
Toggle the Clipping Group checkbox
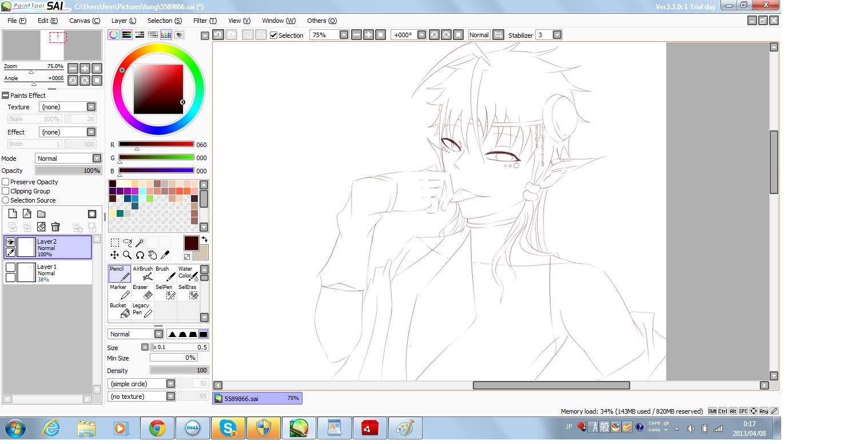pyautogui.click(x=6, y=191)
